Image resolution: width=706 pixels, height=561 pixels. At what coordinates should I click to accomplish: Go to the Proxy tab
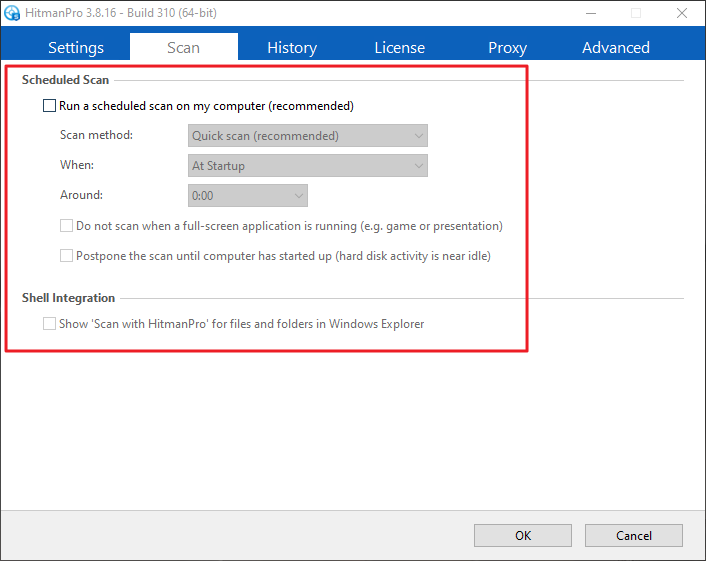[x=507, y=48]
